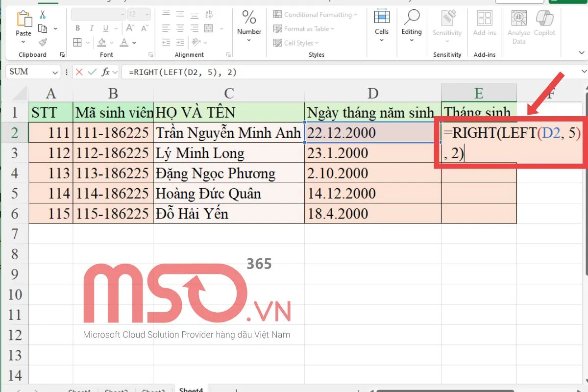Expand the Cell Styles gallery

pyautogui.click(x=296, y=43)
